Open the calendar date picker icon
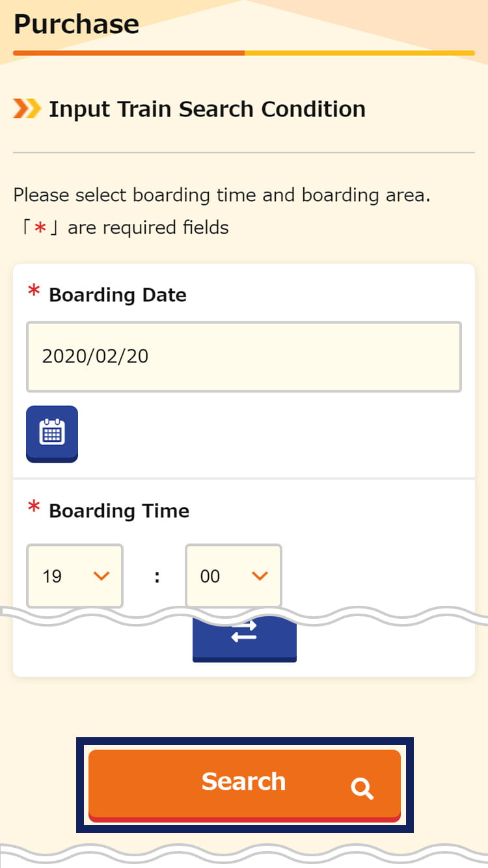Image resolution: width=488 pixels, height=868 pixels. tap(52, 433)
